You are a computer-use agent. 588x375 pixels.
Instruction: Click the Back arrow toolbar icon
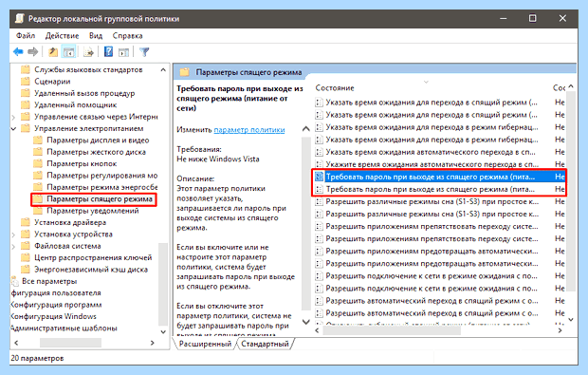(18, 52)
